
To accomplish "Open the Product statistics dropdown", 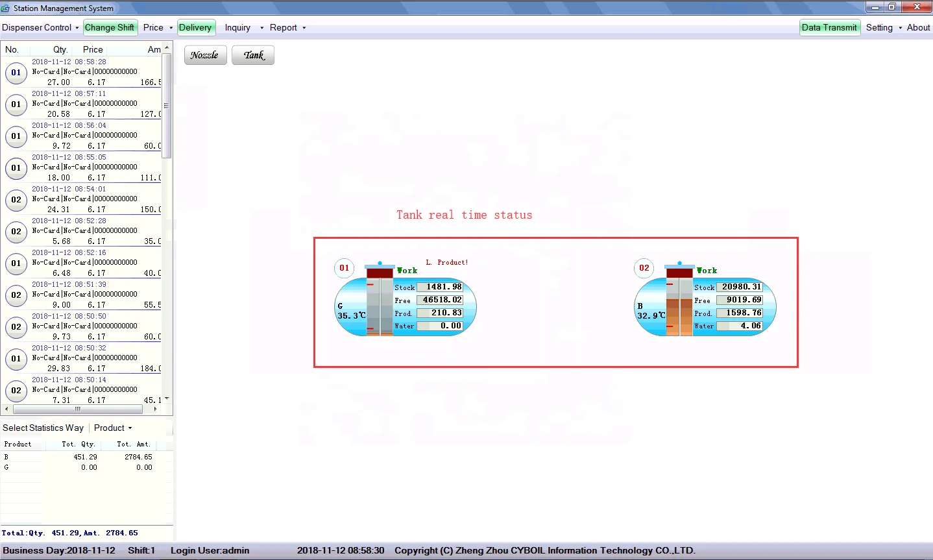I will 113,428.
